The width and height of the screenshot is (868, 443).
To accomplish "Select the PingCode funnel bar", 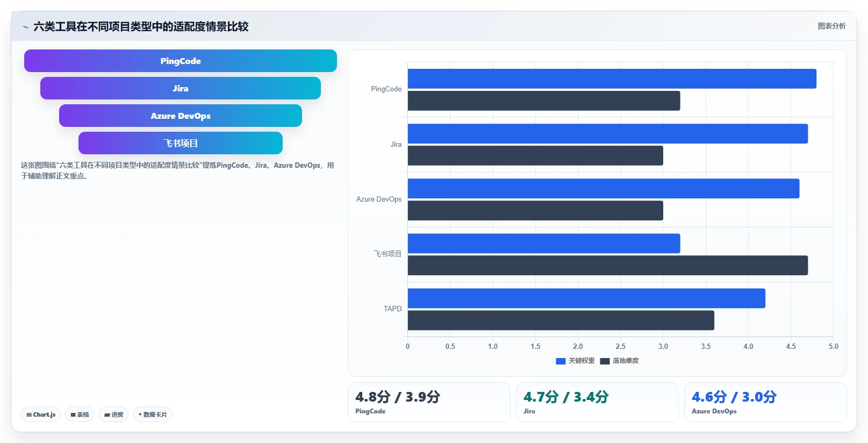I will [181, 61].
